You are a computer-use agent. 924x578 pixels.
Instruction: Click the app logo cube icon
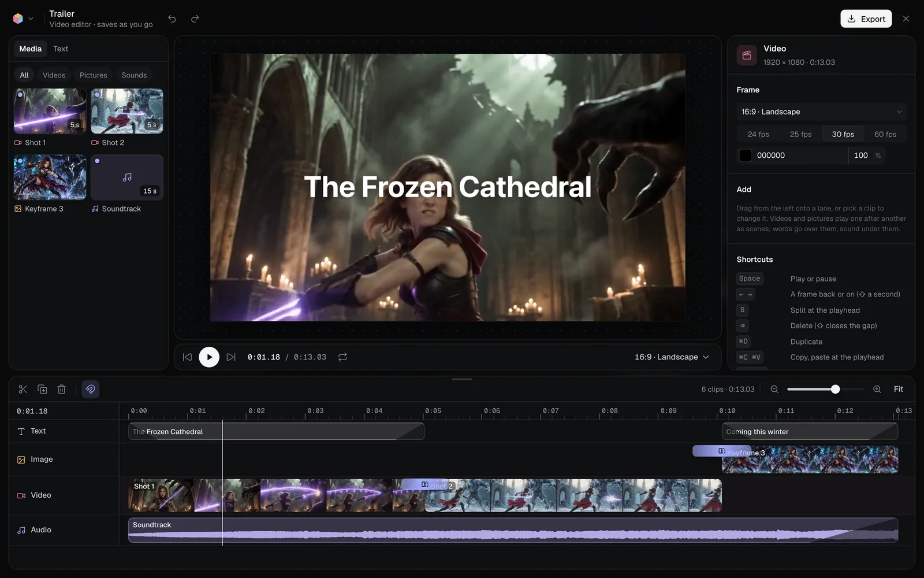tap(18, 18)
